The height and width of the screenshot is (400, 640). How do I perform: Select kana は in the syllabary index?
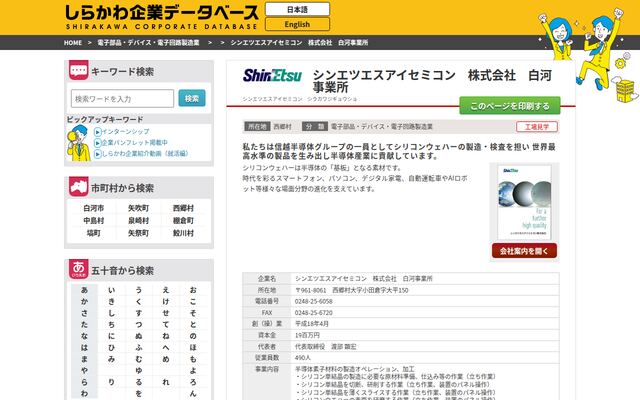(x=84, y=347)
